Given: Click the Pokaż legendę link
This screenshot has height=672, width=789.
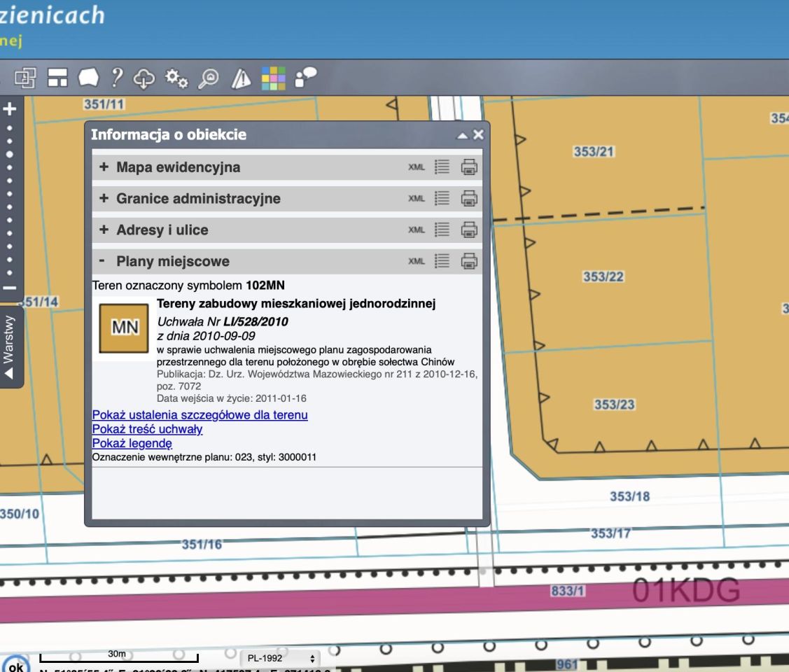Looking at the screenshot, I should (x=132, y=443).
